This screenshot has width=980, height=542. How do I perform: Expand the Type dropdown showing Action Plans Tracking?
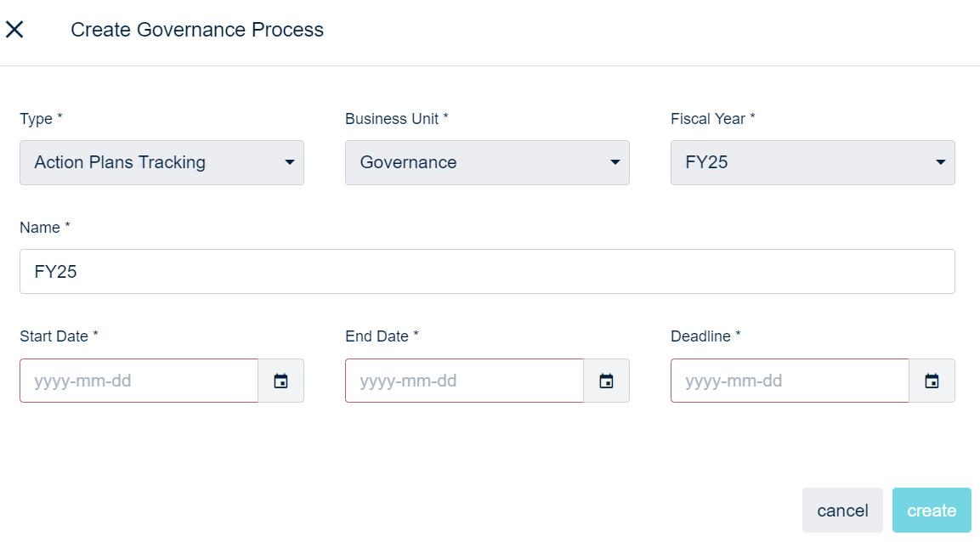click(x=161, y=162)
